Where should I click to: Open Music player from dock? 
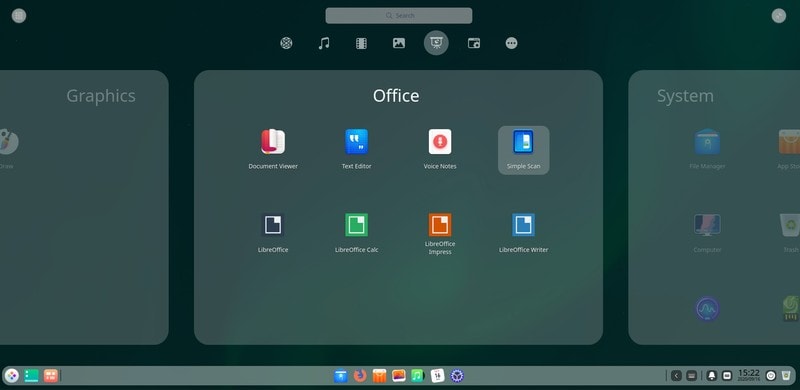(418, 376)
